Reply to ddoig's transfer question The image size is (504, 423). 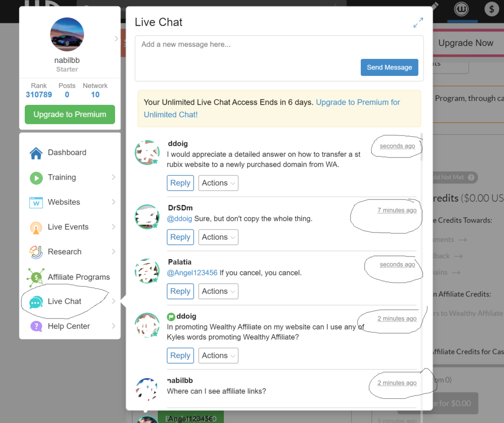180,183
